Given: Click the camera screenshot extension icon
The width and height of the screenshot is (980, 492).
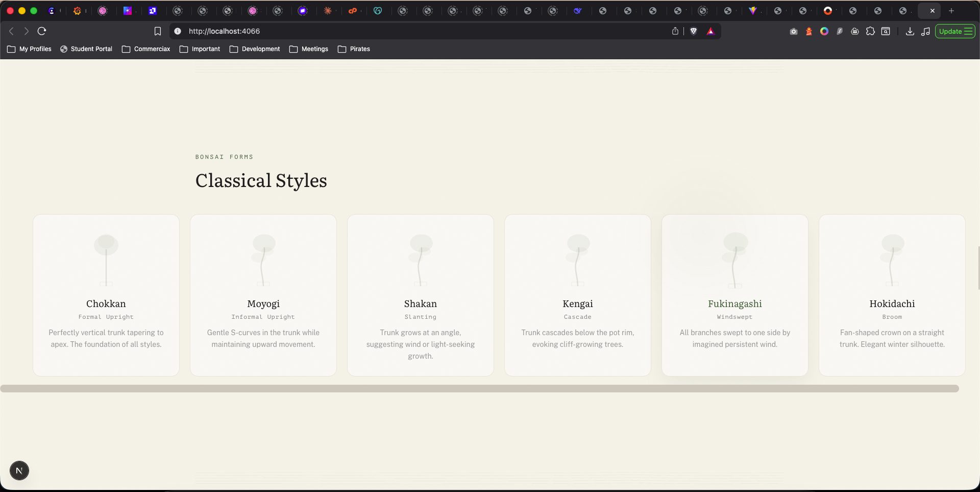Looking at the screenshot, I should click(793, 31).
